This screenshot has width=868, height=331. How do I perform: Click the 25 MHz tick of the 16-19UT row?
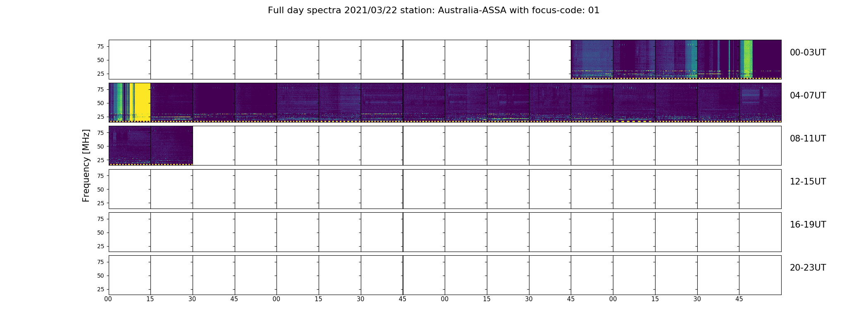(100, 246)
